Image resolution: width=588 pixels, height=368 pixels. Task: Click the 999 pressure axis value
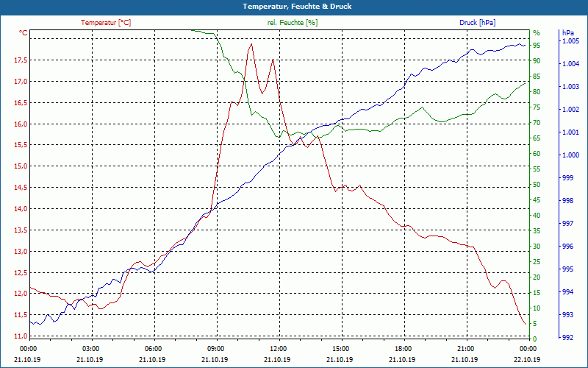(x=567, y=178)
